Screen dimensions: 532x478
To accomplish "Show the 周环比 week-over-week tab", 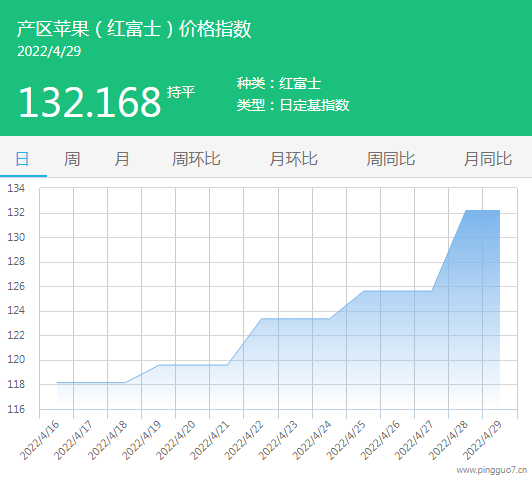I will pos(196,159).
